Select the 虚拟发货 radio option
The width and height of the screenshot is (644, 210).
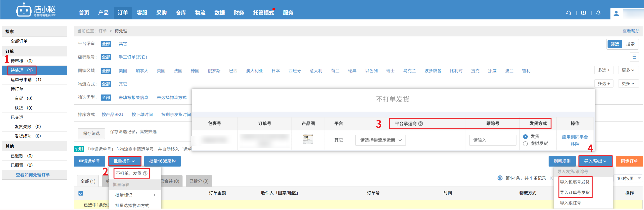tap(525, 143)
